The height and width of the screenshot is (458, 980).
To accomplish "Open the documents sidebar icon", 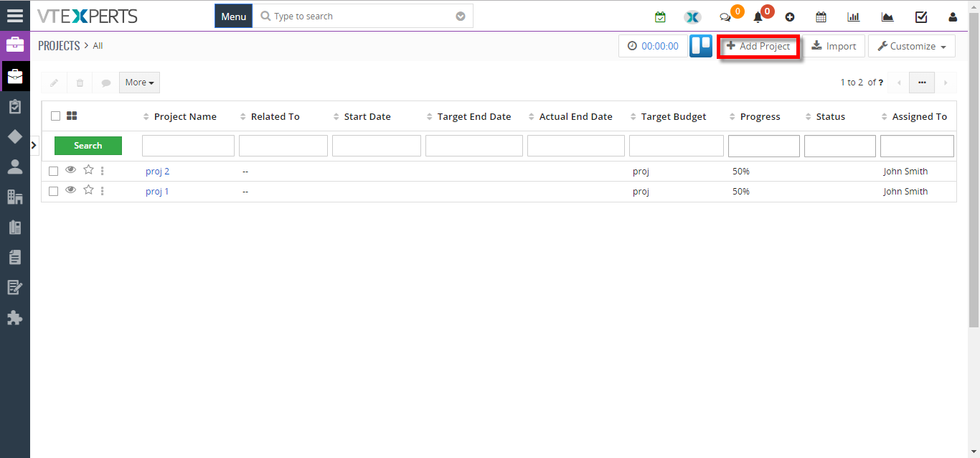I will tap(15, 257).
